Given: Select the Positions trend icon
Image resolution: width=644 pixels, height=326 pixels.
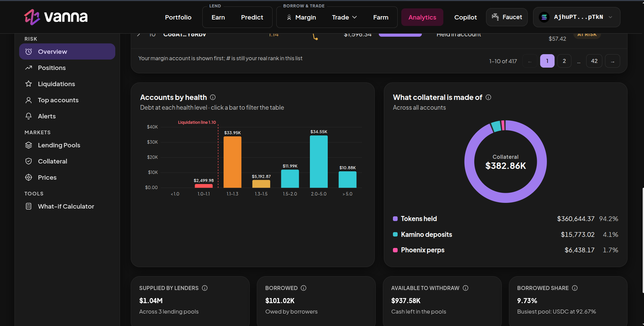Looking at the screenshot, I should [x=29, y=68].
